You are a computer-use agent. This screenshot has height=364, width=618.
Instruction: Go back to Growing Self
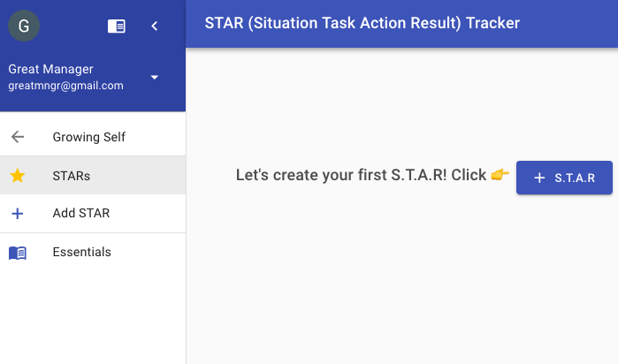tap(93, 137)
